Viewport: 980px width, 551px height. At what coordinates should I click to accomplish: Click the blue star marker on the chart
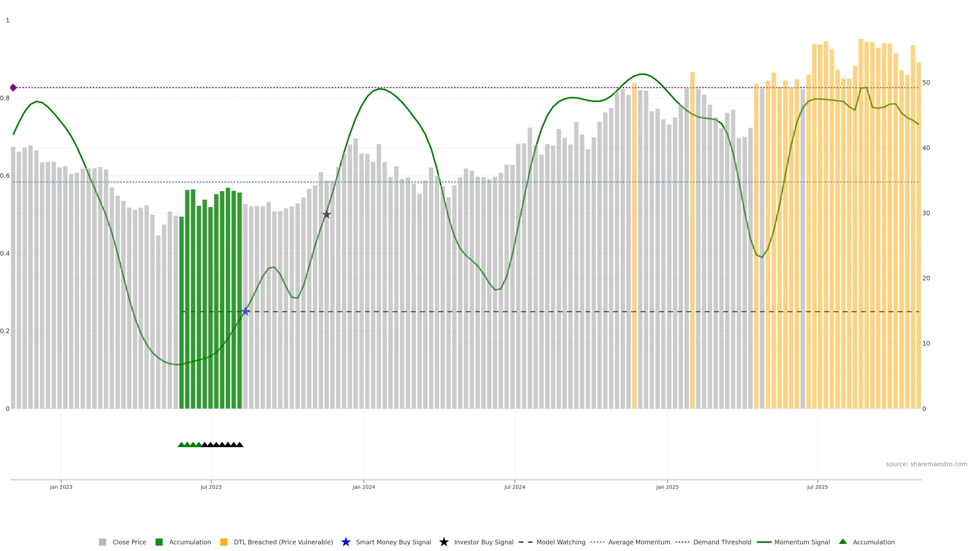coord(245,311)
